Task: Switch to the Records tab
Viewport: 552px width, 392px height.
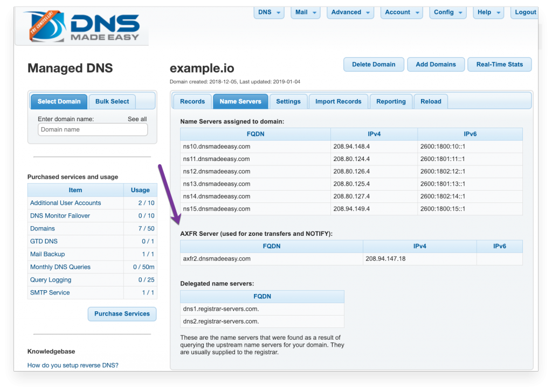Action: pyautogui.click(x=192, y=102)
